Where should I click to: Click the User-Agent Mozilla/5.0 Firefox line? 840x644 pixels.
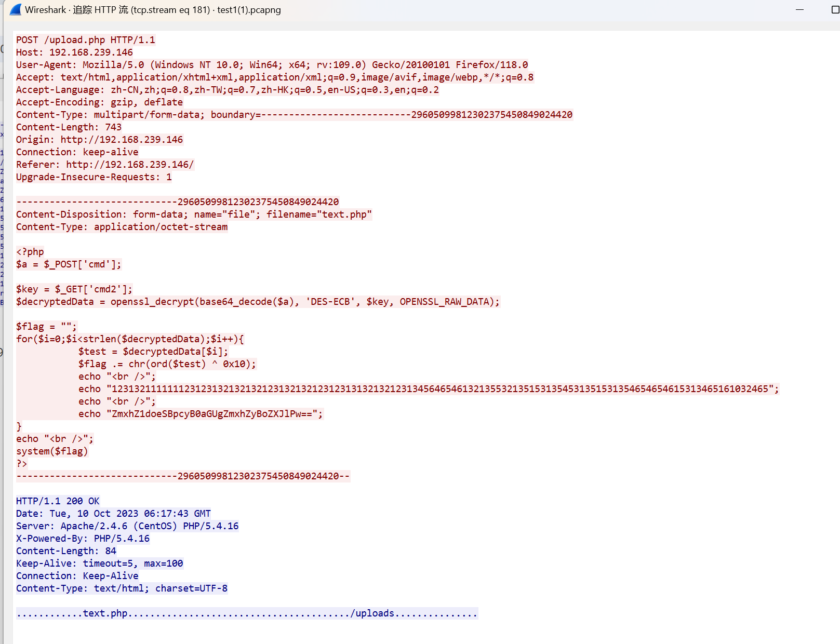272,65
